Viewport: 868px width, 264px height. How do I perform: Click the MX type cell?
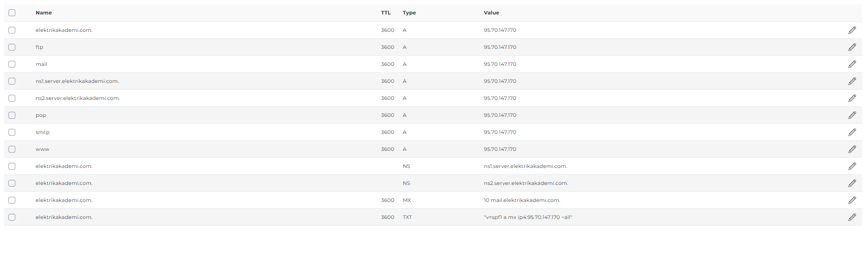tap(407, 200)
